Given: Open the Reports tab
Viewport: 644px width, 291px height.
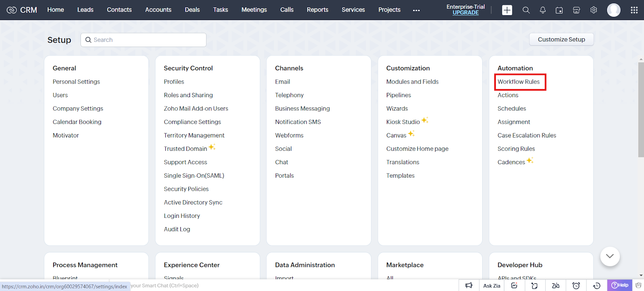Looking at the screenshot, I should click(x=318, y=10).
